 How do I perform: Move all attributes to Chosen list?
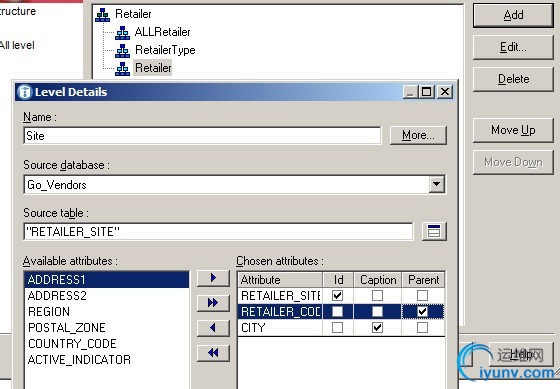[213, 303]
